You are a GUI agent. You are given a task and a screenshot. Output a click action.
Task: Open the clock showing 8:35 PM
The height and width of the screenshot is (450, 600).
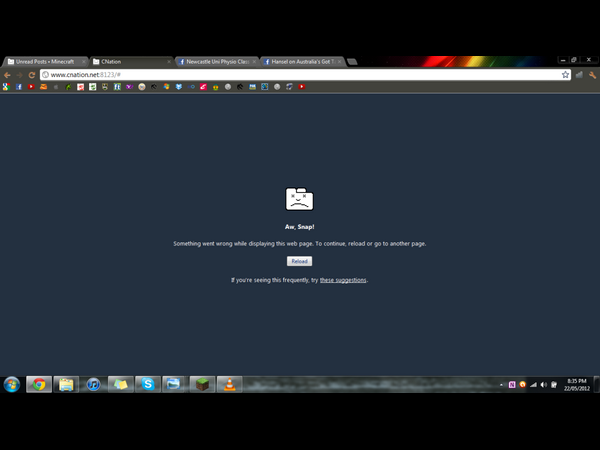click(x=577, y=385)
